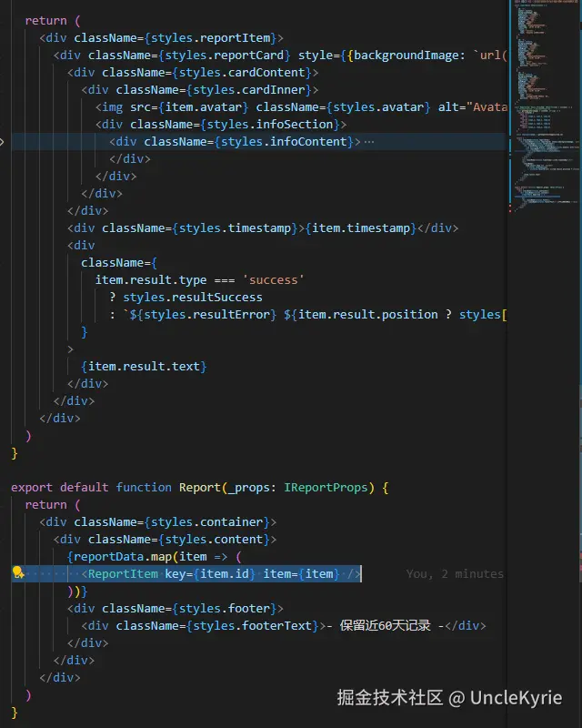Click the 'success' string literal

coord(274,280)
